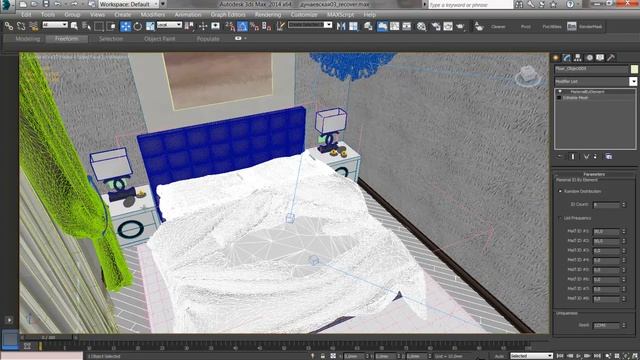Open the Tools menu

48,14
